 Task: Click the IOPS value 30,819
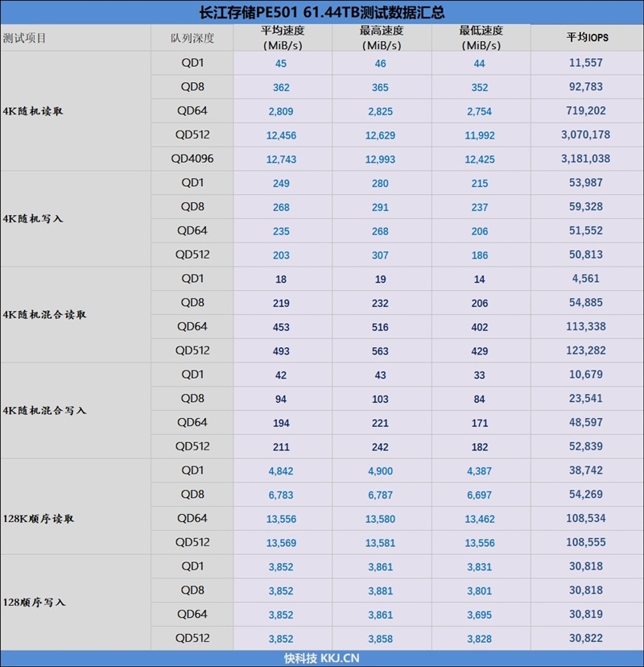tap(586, 615)
